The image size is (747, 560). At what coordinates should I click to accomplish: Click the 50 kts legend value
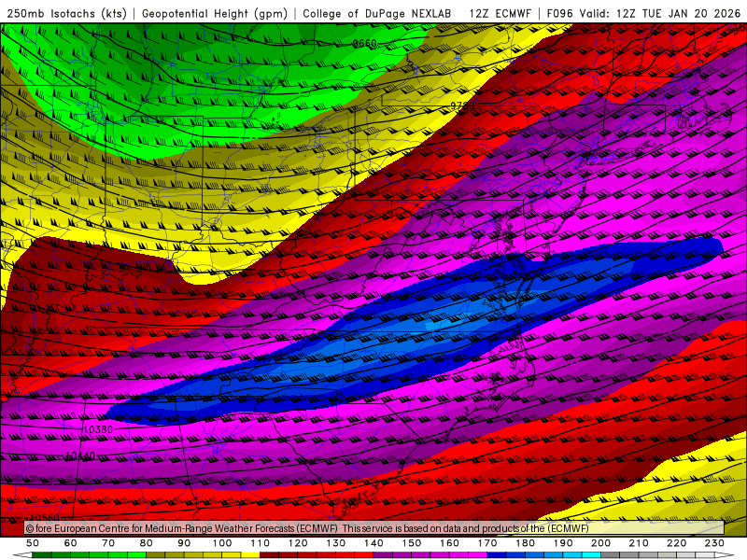(x=33, y=543)
